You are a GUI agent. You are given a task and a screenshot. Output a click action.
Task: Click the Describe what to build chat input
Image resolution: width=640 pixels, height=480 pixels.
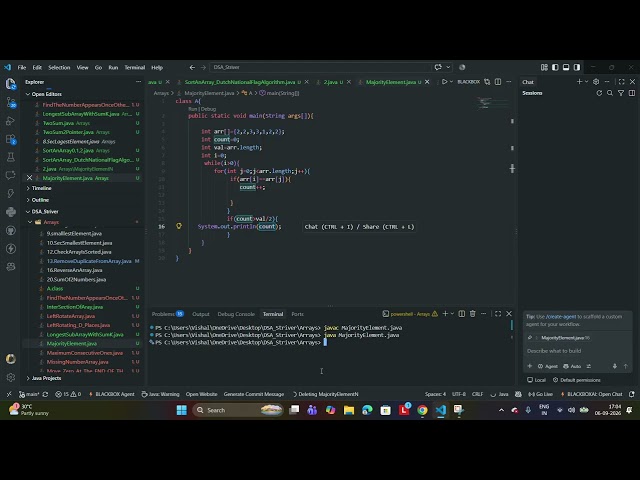pos(577,351)
